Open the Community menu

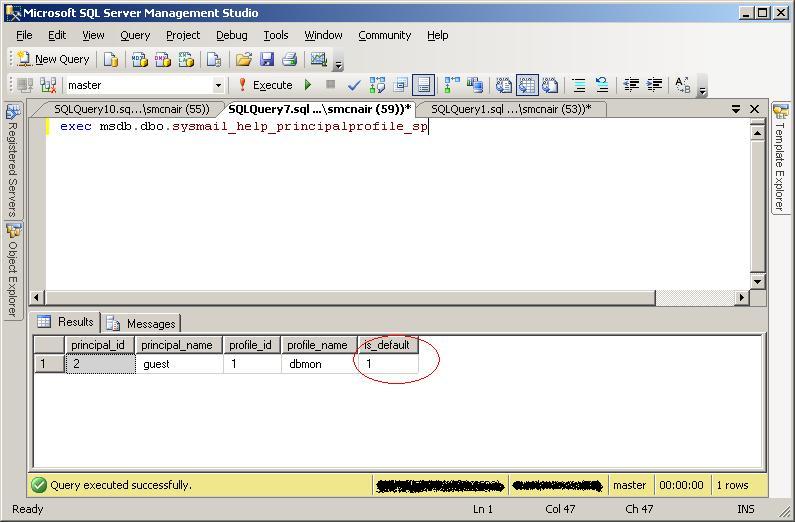[384, 35]
